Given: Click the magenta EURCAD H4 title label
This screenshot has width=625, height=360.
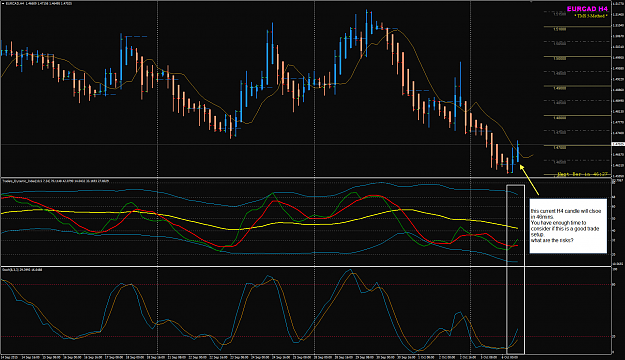Looking at the screenshot, I should (x=587, y=9).
